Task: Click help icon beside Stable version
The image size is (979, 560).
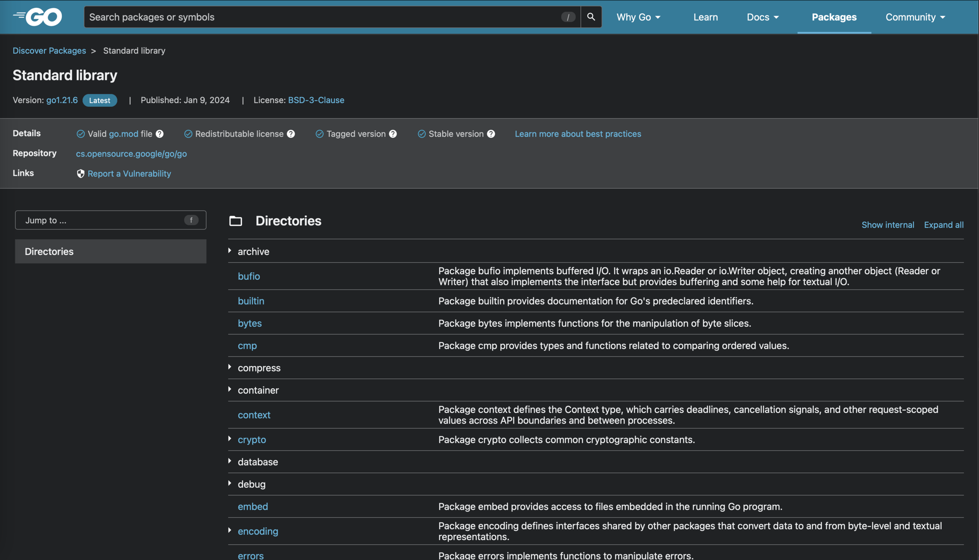Action: (x=491, y=134)
